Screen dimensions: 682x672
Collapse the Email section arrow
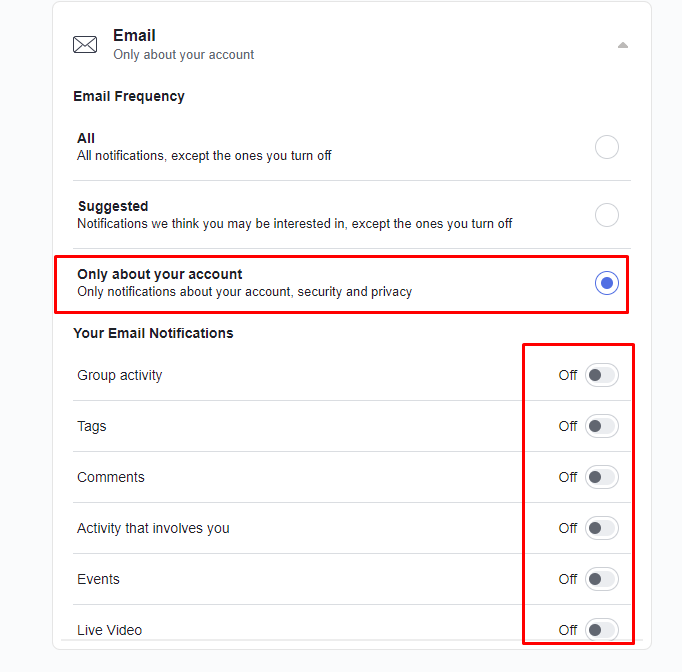click(x=623, y=45)
